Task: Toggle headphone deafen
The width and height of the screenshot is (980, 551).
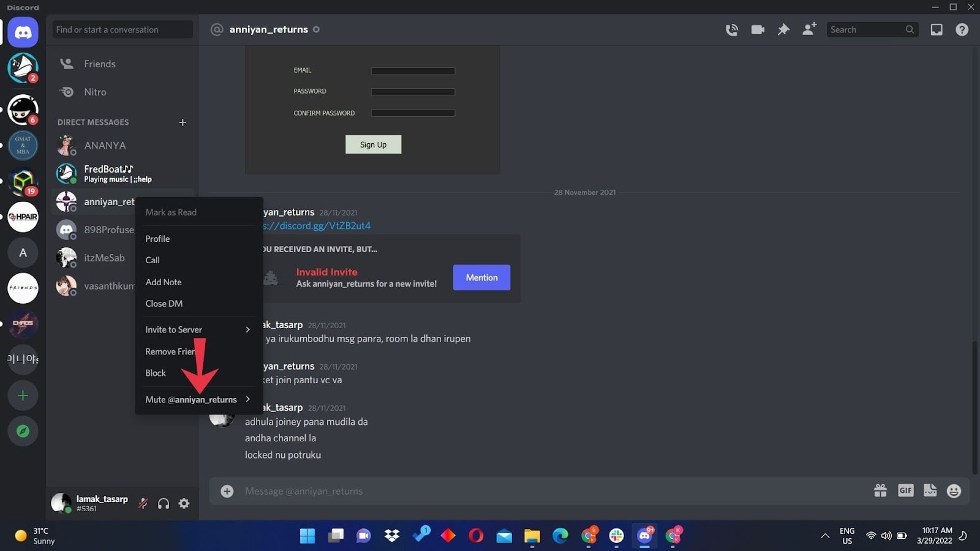Action: pyautogui.click(x=164, y=503)
